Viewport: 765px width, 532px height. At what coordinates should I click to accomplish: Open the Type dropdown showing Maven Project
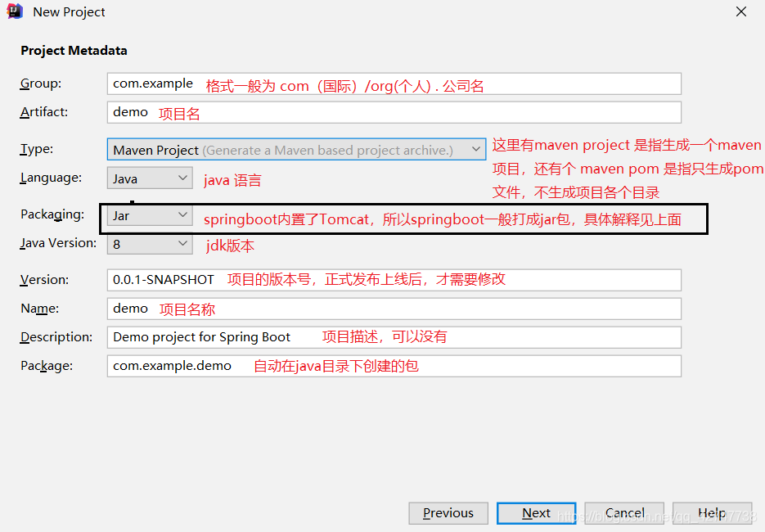pyautogui.click(x=296, y=149)
